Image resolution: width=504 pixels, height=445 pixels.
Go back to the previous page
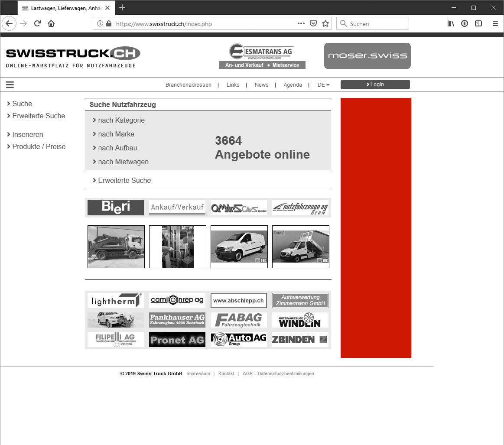pos(9,23)
